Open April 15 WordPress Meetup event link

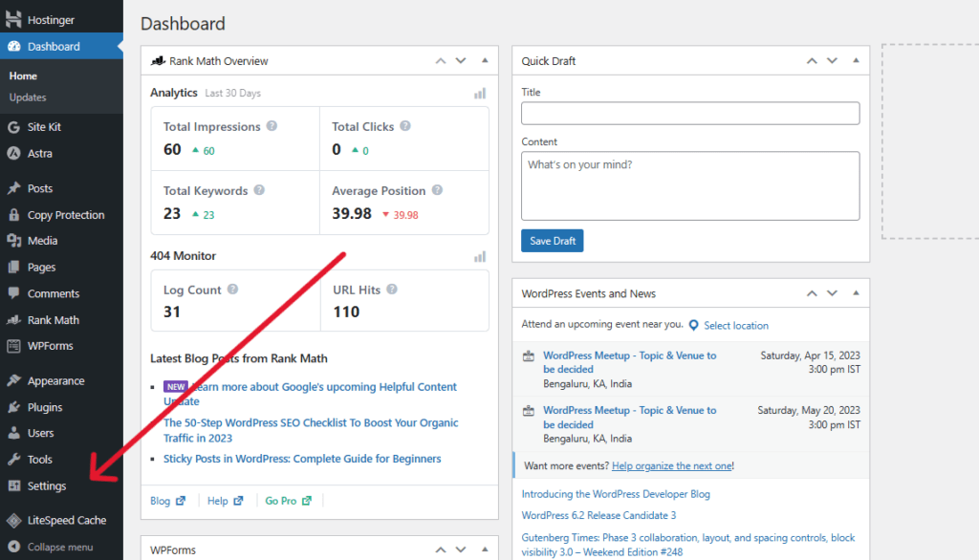pos(629,362)
